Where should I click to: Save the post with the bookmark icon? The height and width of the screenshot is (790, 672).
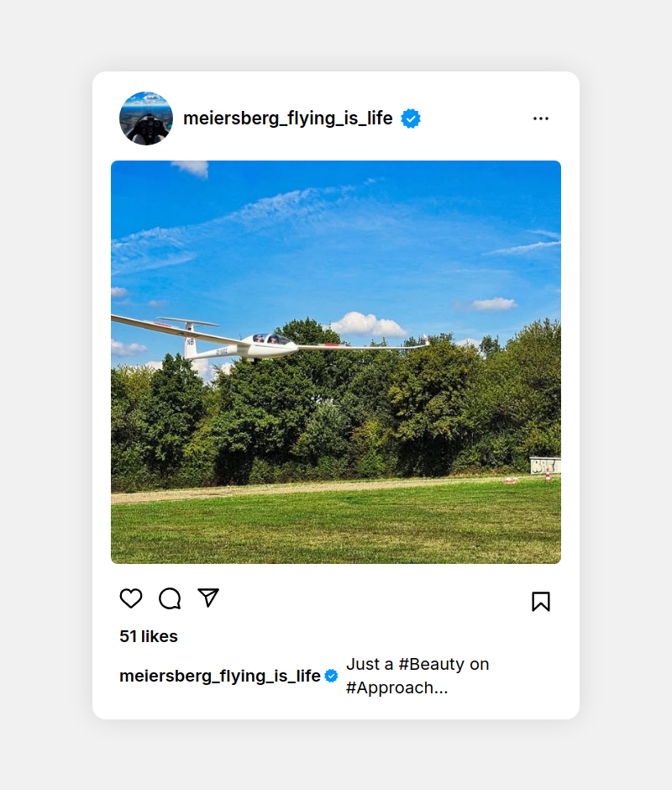pyautogui.click(x=541, y=601)
